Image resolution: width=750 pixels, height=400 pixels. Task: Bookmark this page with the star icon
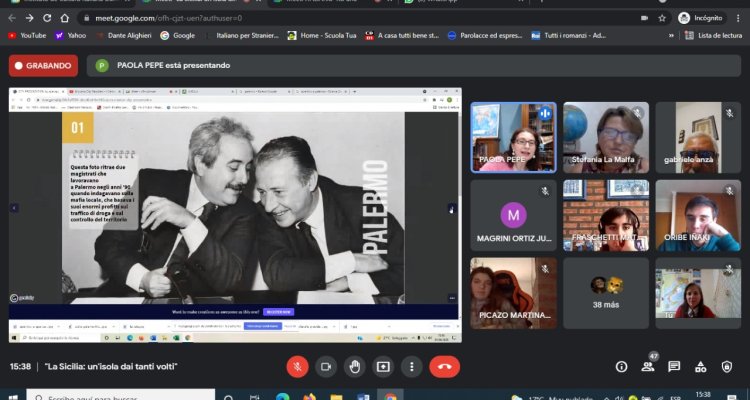(662, 18)
